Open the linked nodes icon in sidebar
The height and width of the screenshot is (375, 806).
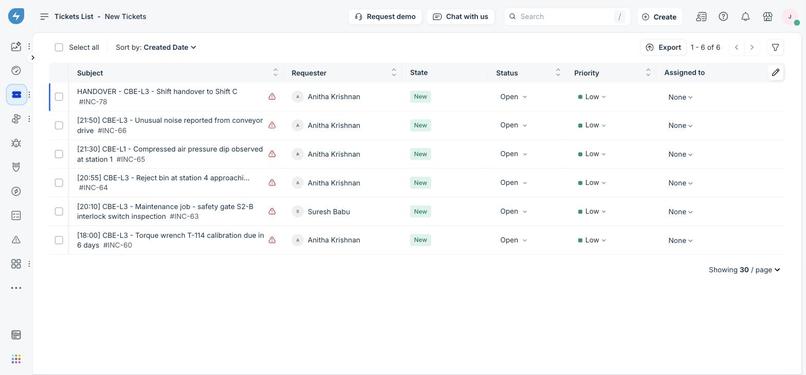tap(16, 119)
